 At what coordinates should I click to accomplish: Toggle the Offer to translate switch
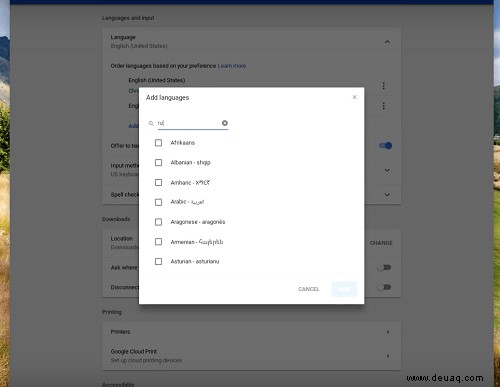385,145
